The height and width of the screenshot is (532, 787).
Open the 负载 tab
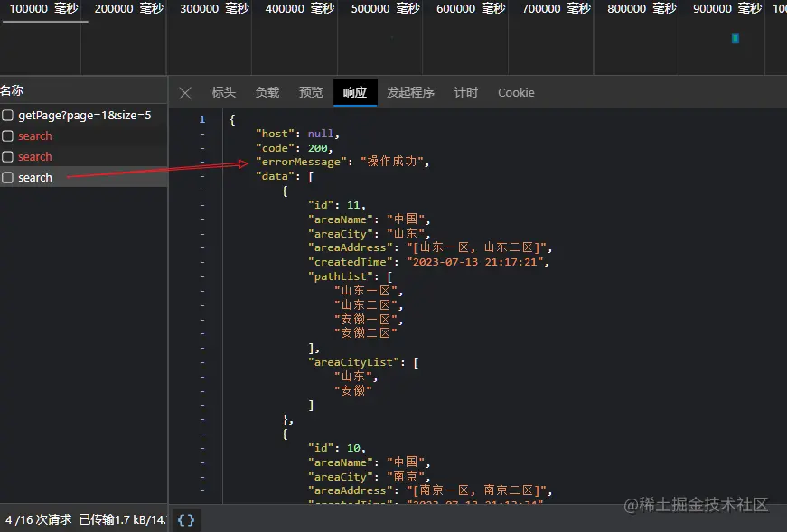[x=267, y=92]
